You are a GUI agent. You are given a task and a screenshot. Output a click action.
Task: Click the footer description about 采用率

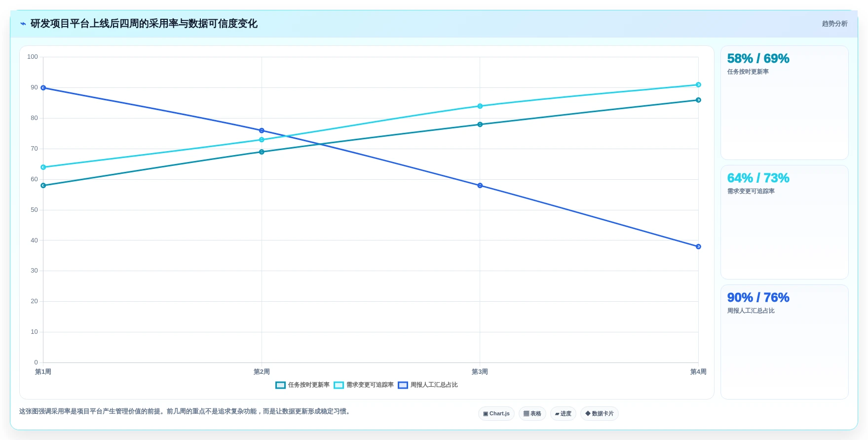(186, 411)
